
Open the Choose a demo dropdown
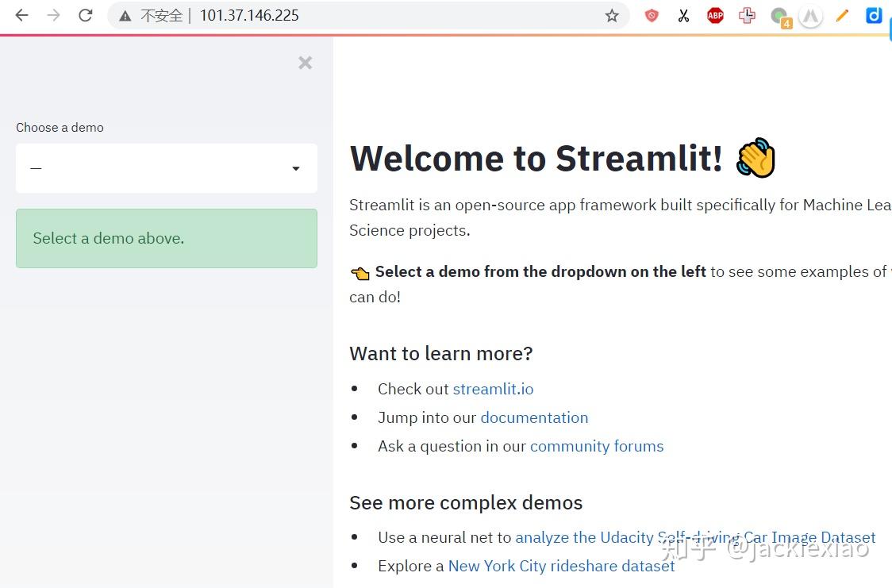pyautogui.click(x=166, y=168)
